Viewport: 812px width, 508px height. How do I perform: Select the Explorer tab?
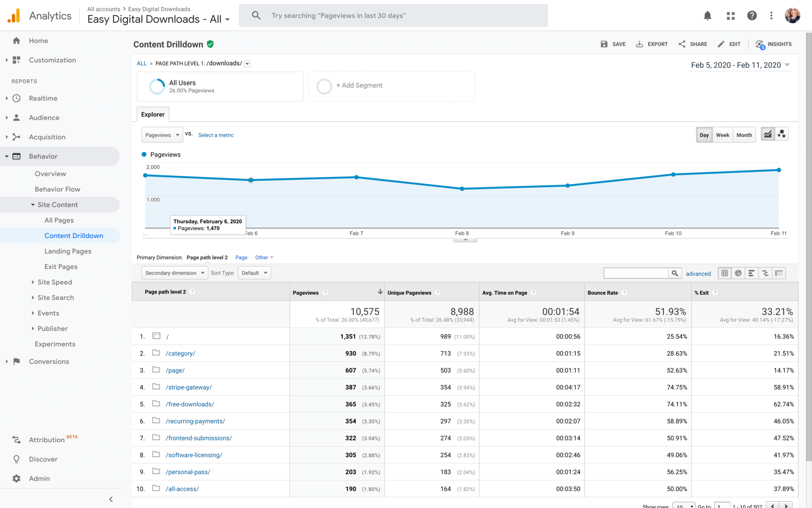coord(153,114)
